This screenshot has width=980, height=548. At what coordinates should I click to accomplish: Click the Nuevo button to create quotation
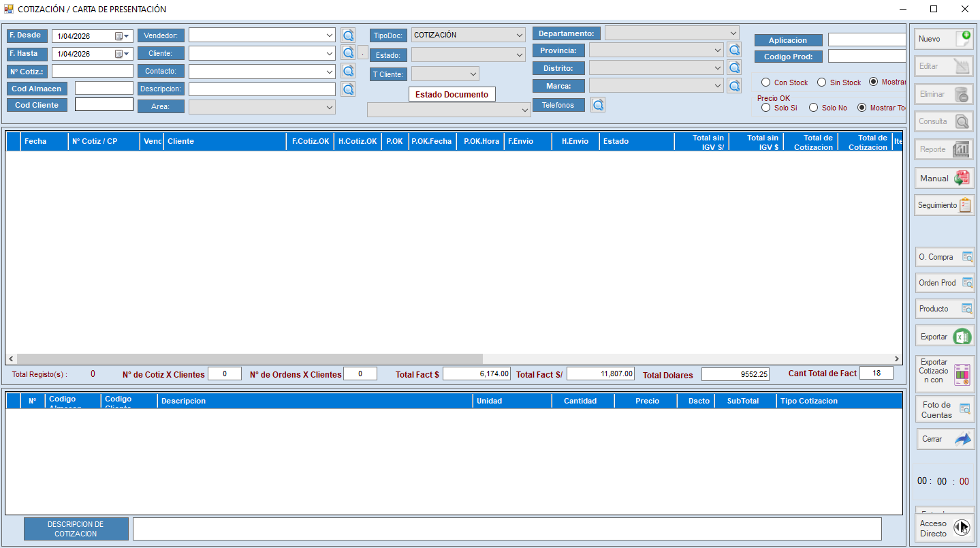point(944,39)
